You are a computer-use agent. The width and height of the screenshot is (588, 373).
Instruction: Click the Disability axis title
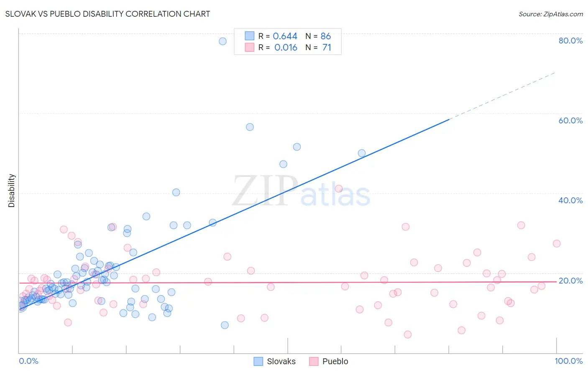(12, 191)
